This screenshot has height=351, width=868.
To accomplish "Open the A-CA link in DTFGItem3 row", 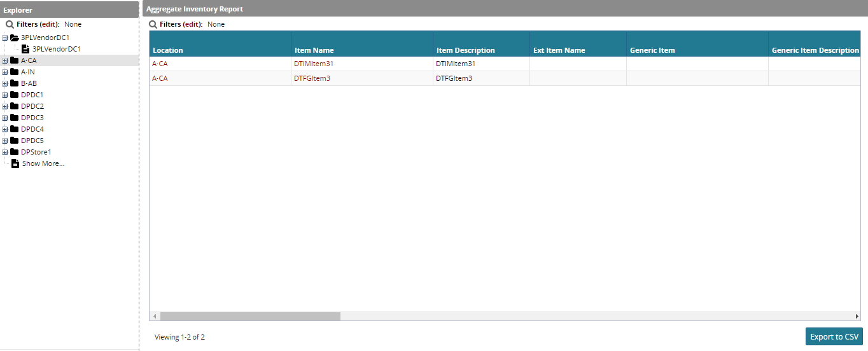I will click(x=160, y=78).
